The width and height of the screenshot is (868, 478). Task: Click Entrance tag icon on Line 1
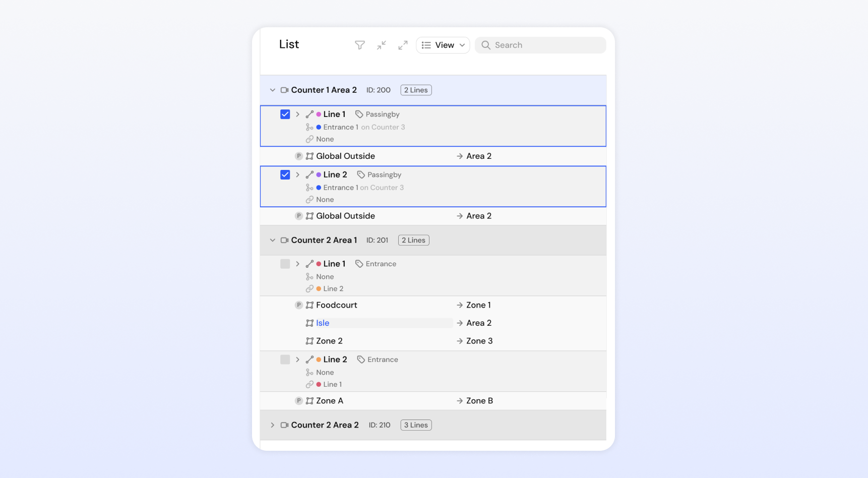359,264
